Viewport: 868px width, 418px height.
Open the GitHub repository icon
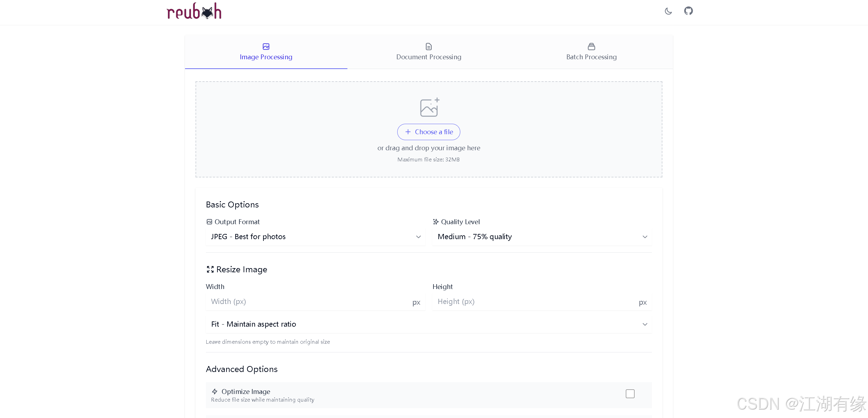pyautogui.click(x=688, y=11)
